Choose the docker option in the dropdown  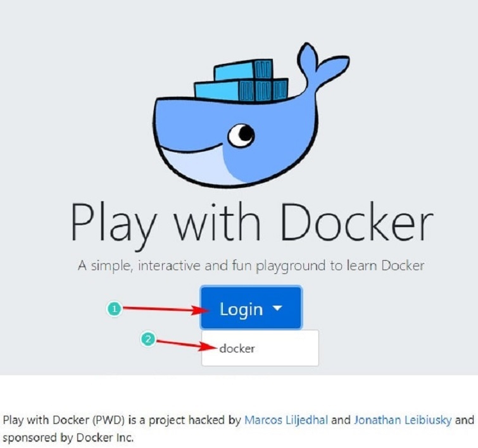[x=237, y=348]
